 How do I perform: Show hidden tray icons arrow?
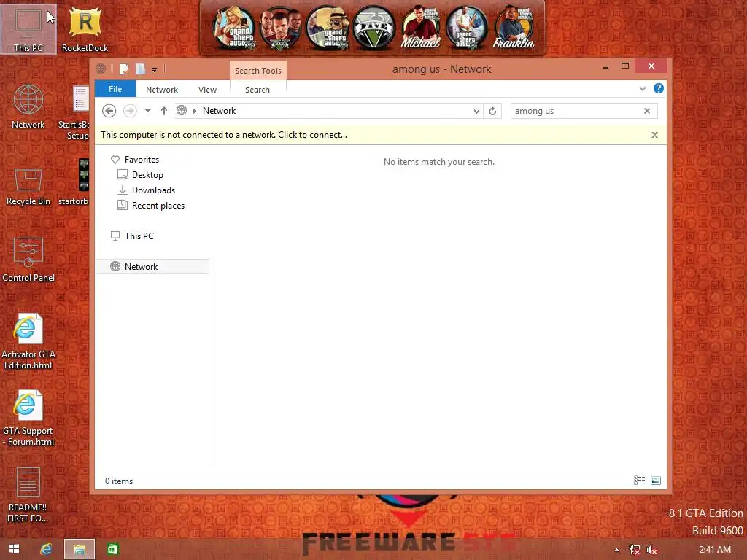616,550
